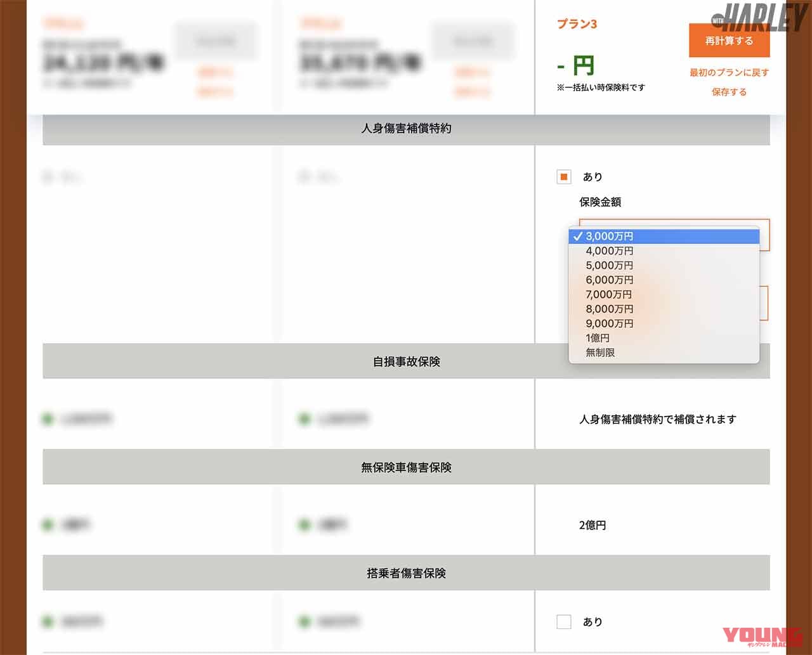The width and height of the screenshot is (812, 655).
Task: Choose the 5,000万円 option
Action: [609, 265]
